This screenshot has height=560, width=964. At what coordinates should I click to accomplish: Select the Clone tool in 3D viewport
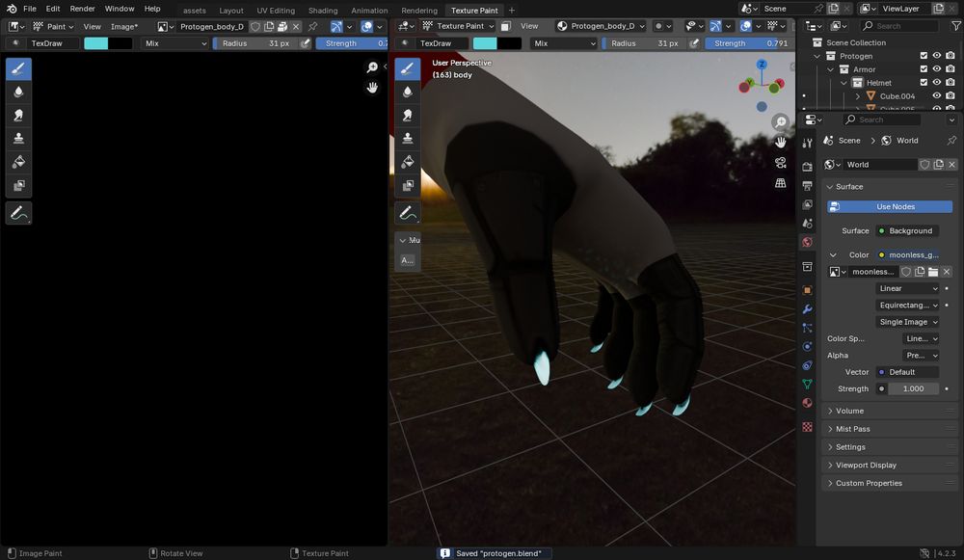point(407,138)
